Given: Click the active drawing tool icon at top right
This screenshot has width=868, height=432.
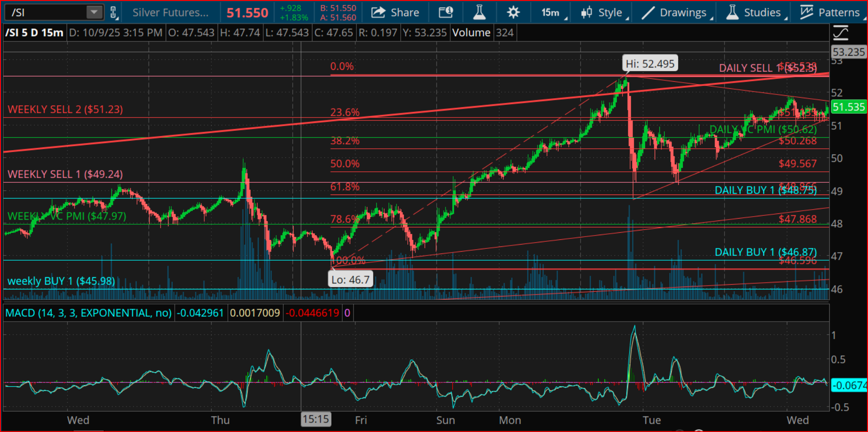Looking at the screenshot, I should (841, 33).
